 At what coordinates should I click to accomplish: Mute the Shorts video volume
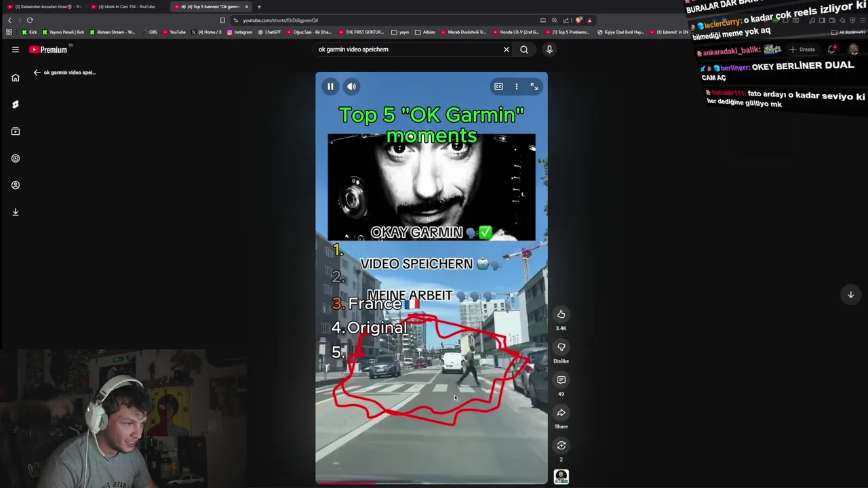[351, 87]
